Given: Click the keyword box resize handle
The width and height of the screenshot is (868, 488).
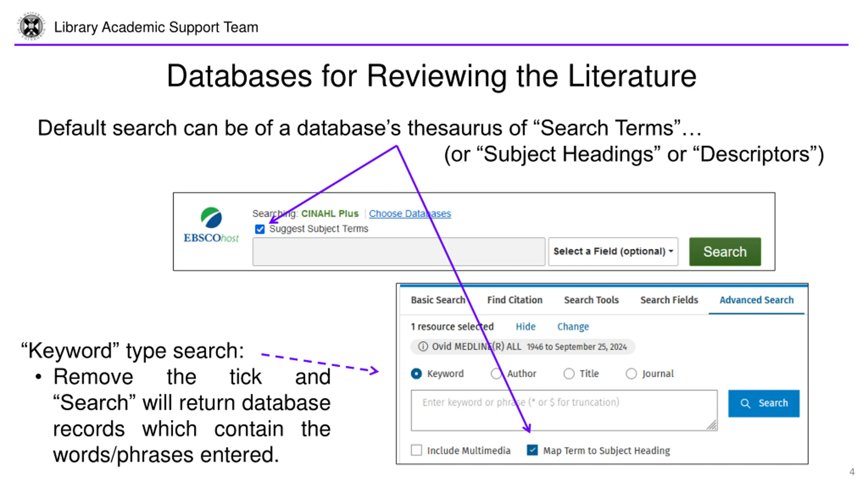Looking at the screenshot, I should click(x=711, y=425).
